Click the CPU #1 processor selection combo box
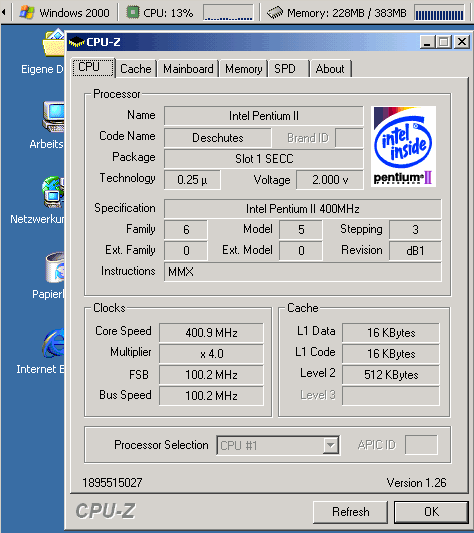This screenshot has height=533, width=474. click(278, 445)
